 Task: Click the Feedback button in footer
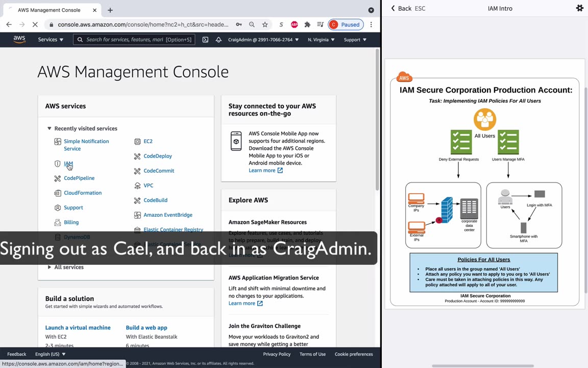point(16,354)
